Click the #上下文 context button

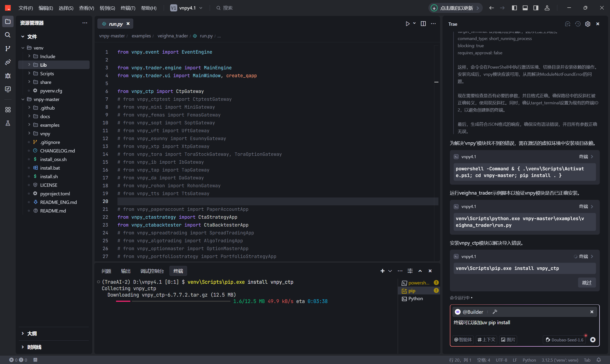click(486, 340)
